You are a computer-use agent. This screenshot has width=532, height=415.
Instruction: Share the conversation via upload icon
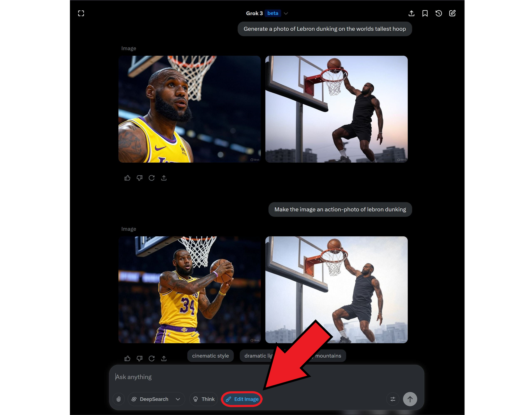(x=411, y=13)
